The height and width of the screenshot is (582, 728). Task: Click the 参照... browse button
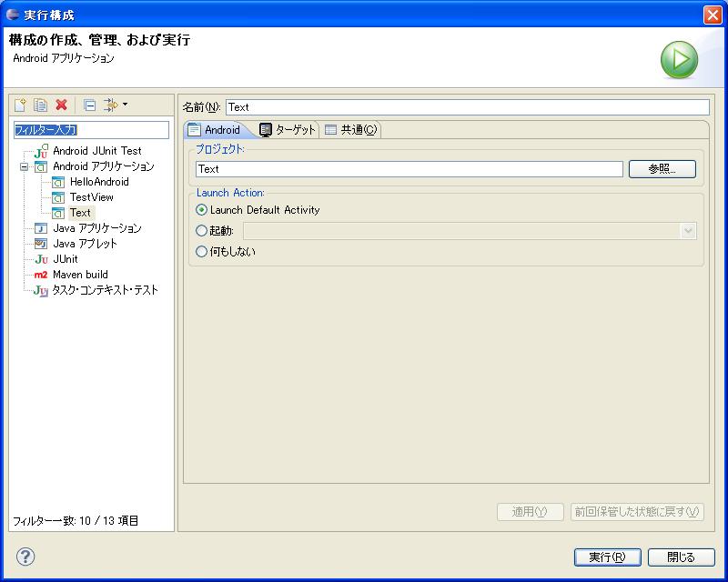(x=662, y=169)
